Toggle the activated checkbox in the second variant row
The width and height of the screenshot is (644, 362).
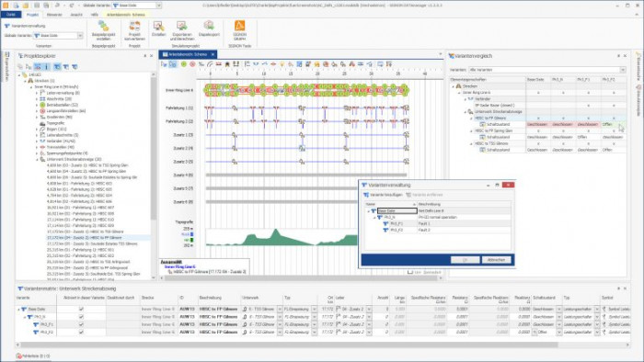pos(81,317)
